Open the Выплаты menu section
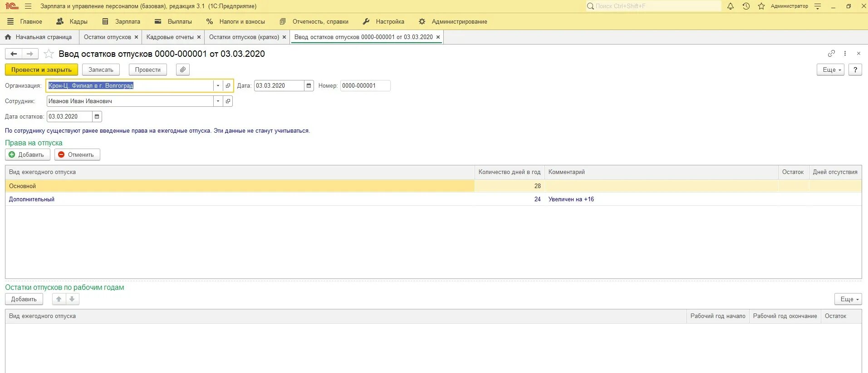 (x=173, y=21)
